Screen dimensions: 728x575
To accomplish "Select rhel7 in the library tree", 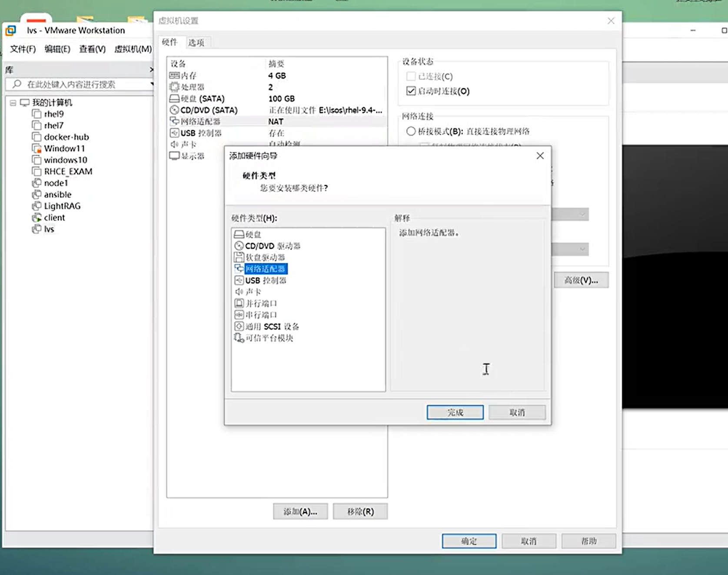I will pos(54,126).
